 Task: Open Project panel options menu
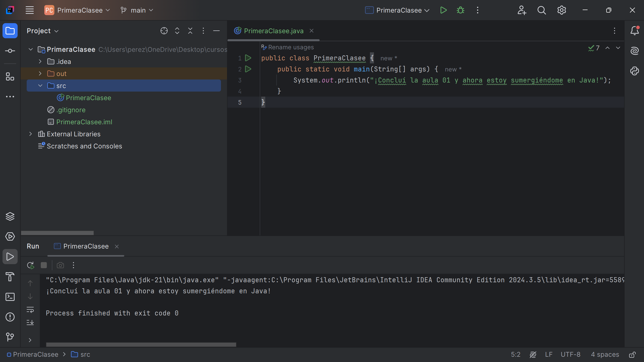[x=203, y=31]
